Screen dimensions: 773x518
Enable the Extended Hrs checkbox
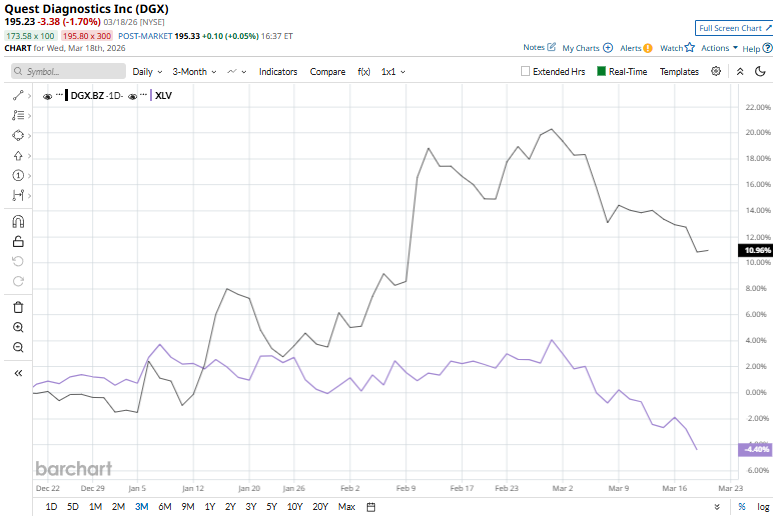pyautogui.click(x=526, y=72)
